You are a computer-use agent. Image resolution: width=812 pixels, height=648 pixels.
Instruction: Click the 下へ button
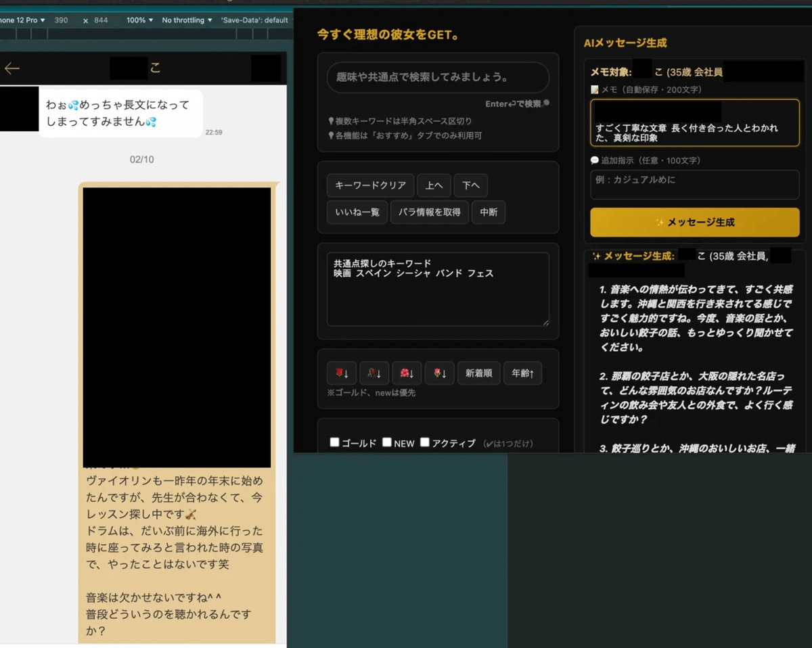470,185
